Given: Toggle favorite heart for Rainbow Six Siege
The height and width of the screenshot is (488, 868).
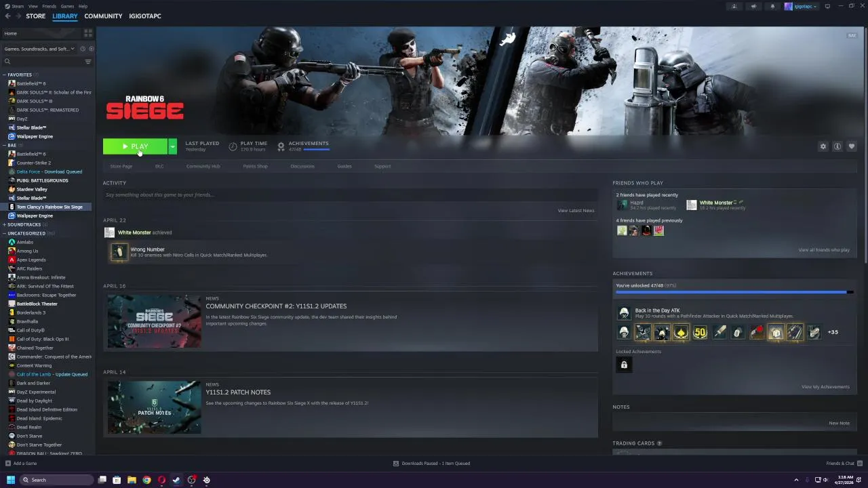Looking at the screenshot, I should pos(852,146).
